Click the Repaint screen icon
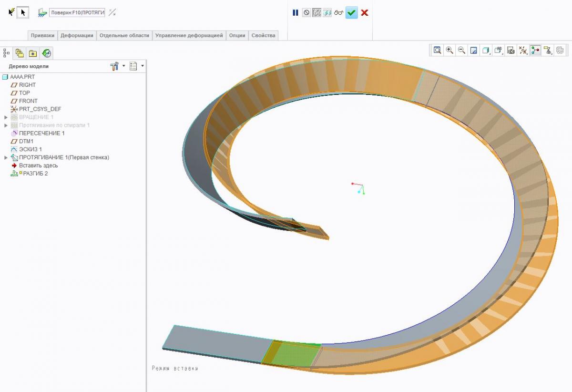Screen dimensions: 572x392 click(x=474, y=50)
